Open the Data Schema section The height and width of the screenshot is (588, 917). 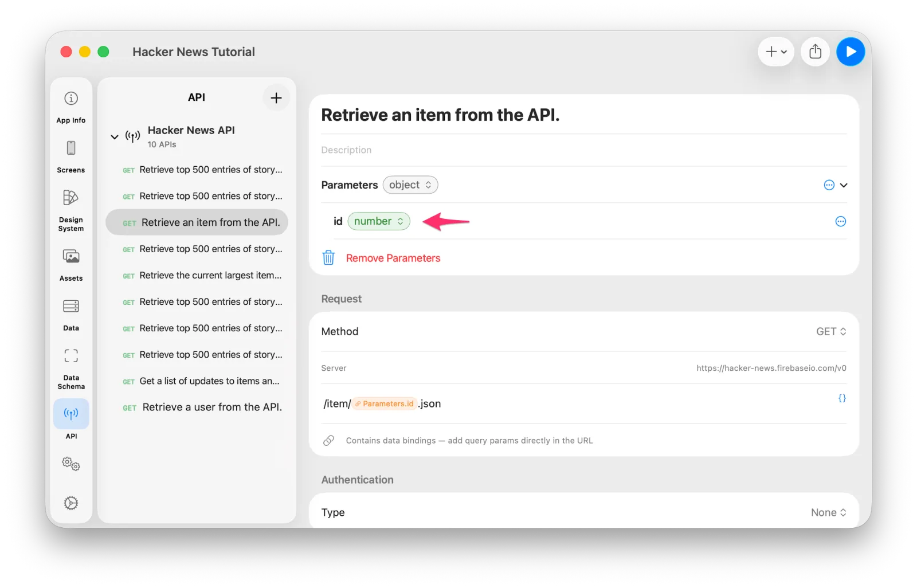pos(71,369)
